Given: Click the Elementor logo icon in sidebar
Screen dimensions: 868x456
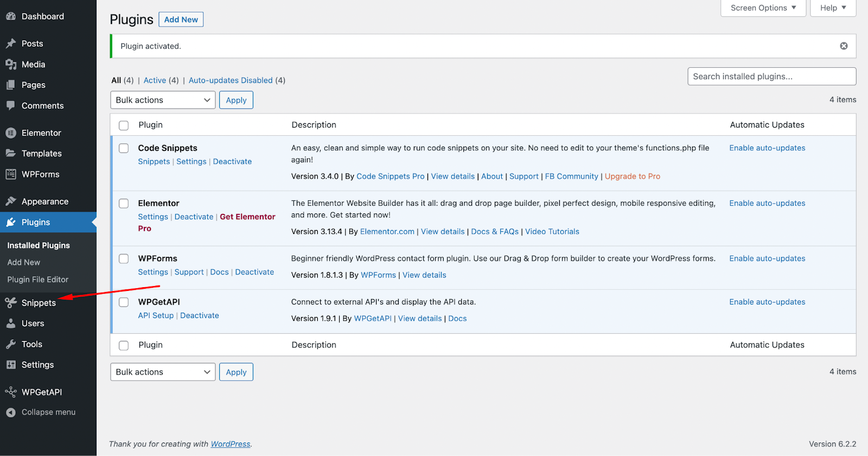Looking at the screenshot, I should point(11,132).
